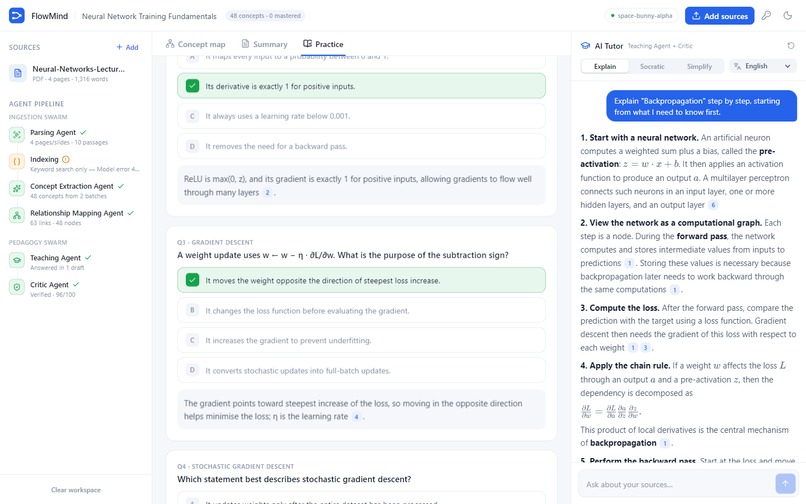Click the Relationship Mapping Agent green checkmark
Viewport: 806px width, 504px height.
[131, 213]
